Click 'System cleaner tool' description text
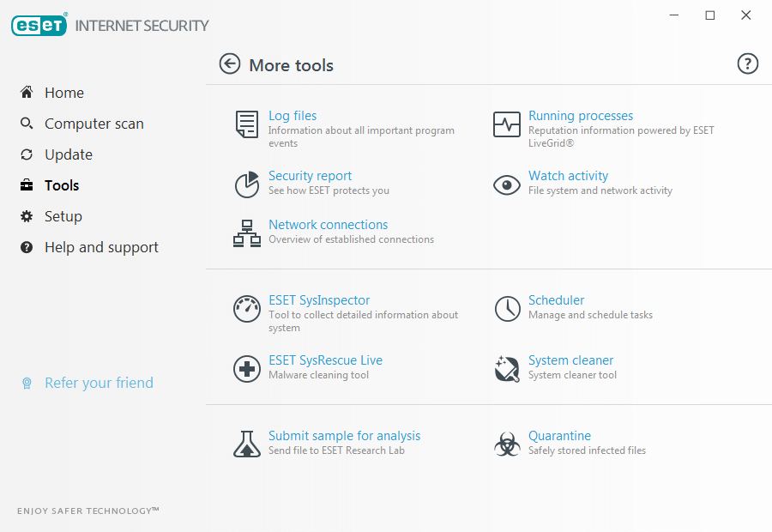The height and width of the screenshot is (532, 772). (572, 375)
